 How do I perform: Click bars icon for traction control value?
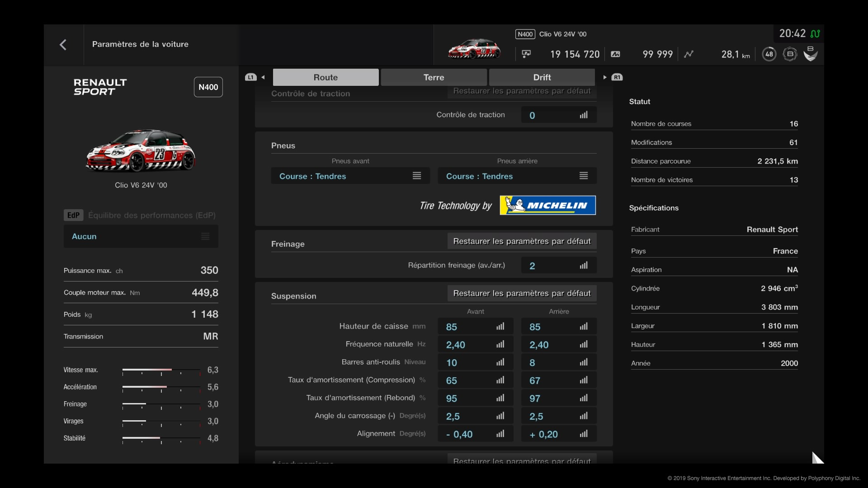[584, 115]
